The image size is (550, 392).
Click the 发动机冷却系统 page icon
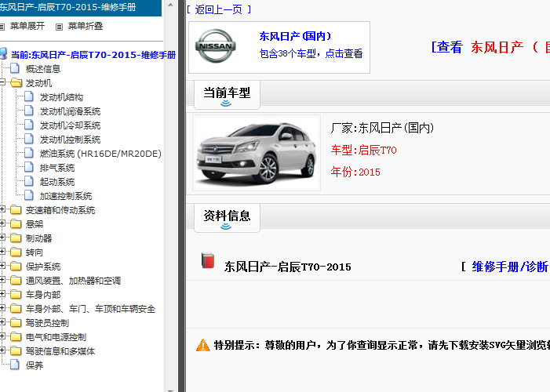click(29, 125)
